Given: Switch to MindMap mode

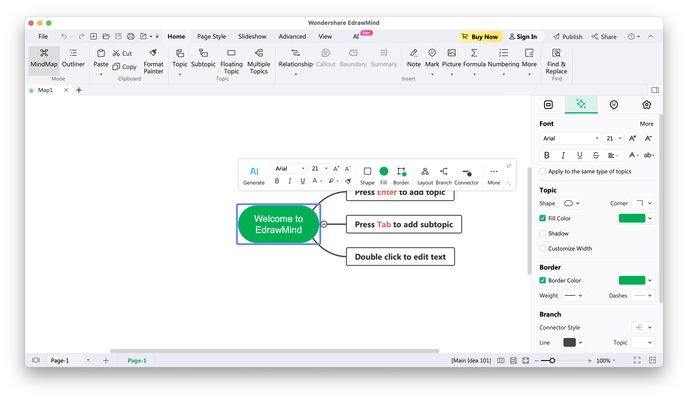Looking at the screenshot, I should (44, 58).
